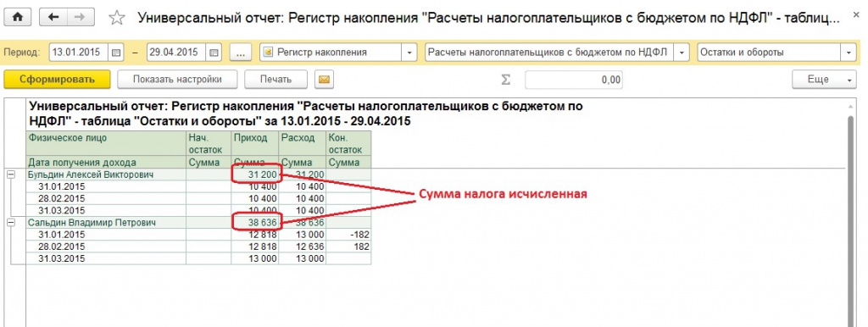Add report to favorites star
Screen dimensions: 868x327
[x=116, y=18]
